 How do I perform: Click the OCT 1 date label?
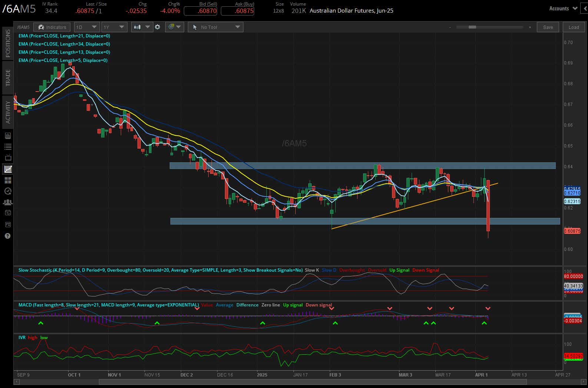click(x=74, y=375)
